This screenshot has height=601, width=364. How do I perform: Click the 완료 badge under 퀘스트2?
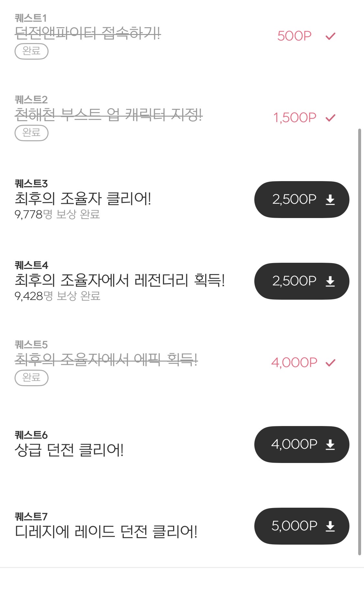(31, 133)
